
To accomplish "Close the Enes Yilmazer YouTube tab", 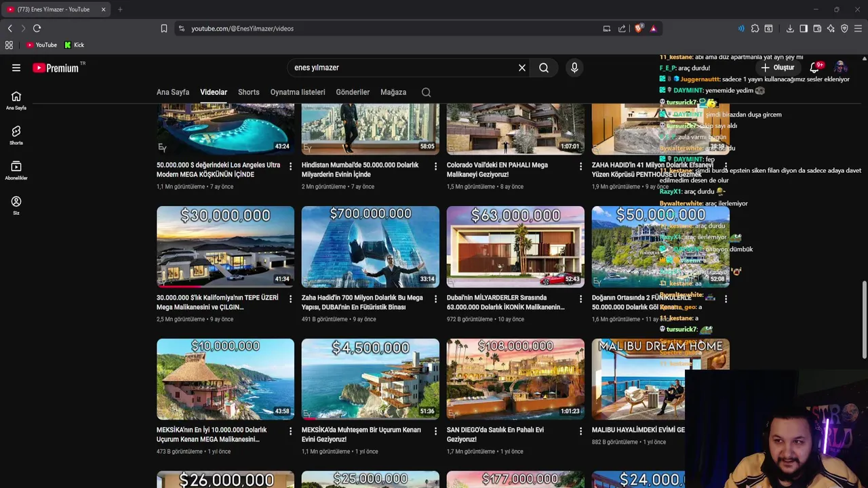I will click(103, 9).
